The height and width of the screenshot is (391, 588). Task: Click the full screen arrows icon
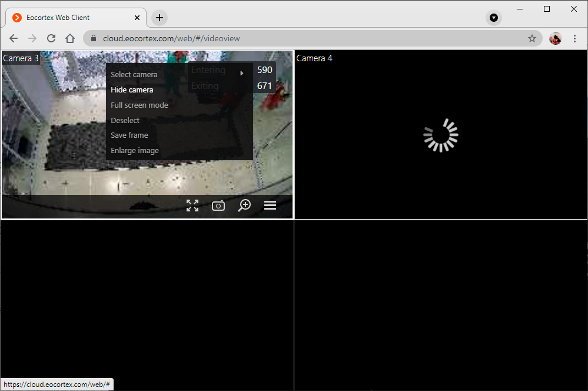pyautogui.click(x=192, y=206)
